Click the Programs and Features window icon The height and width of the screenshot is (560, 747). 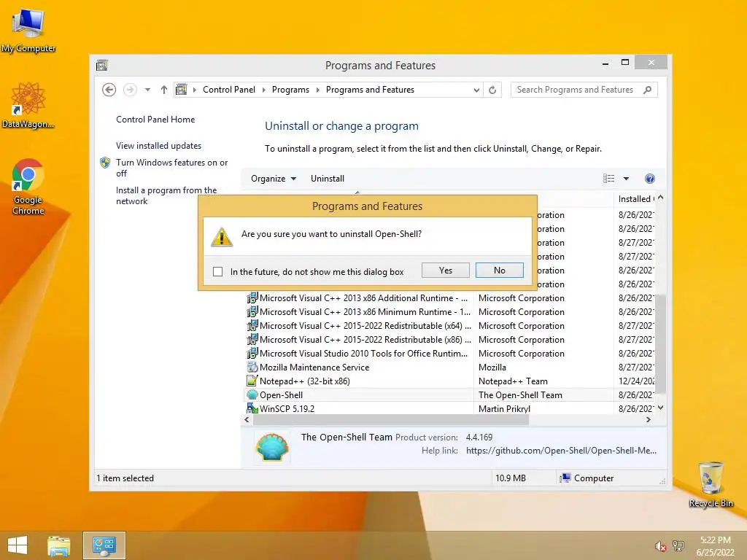(102, 65)
